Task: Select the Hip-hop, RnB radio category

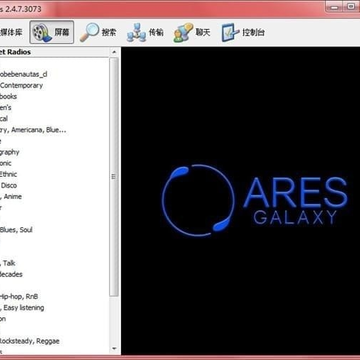Action: pyautogui.click(x=19, y=296)
